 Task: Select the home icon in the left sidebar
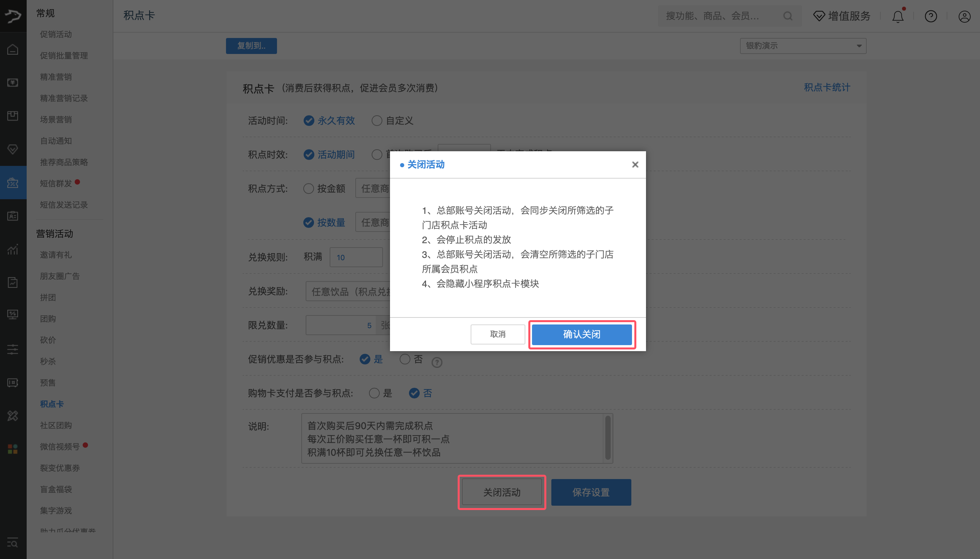coord(13,49)
